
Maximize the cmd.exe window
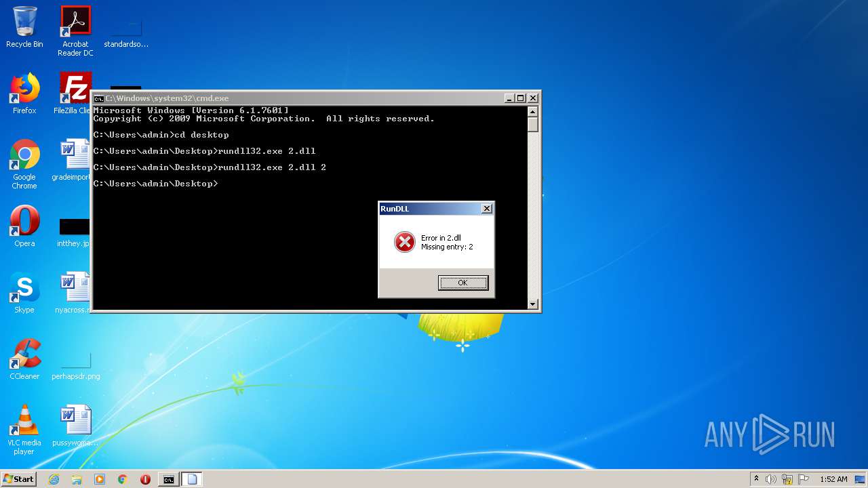[x=520, y=98]
